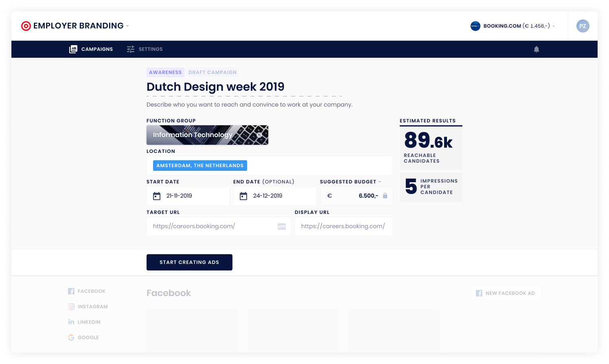
Task: Click the end date value 24-12-2019
Action: [267, 196]
